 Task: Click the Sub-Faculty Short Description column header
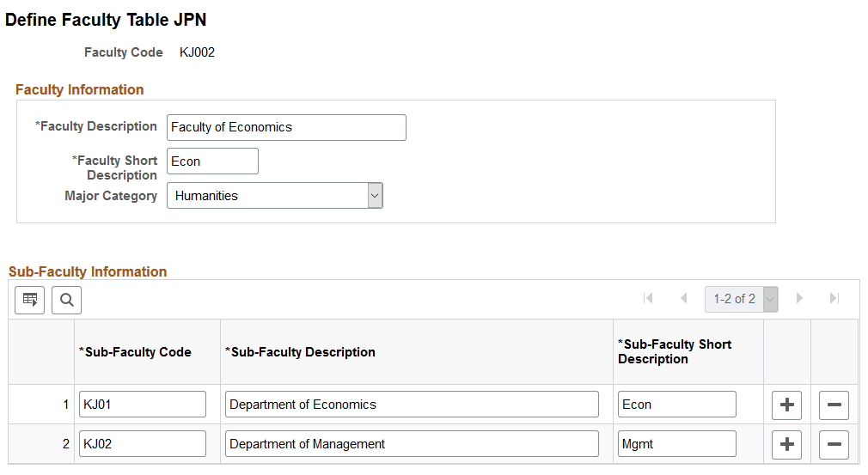click(x=675, y=351)
